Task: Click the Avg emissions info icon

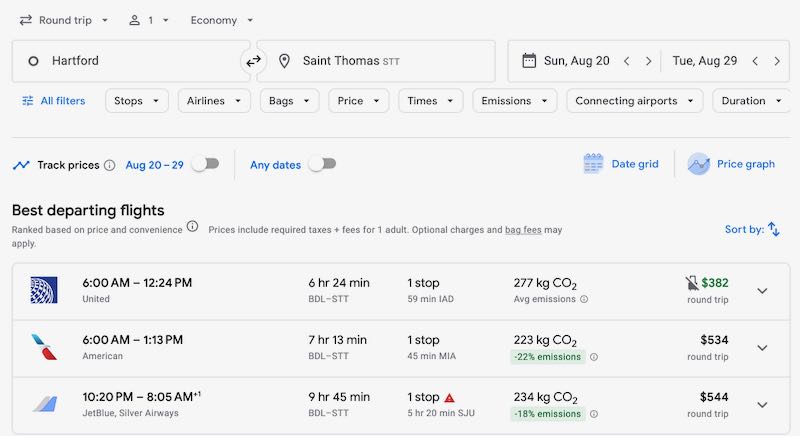Action: [x=584, y=299]
